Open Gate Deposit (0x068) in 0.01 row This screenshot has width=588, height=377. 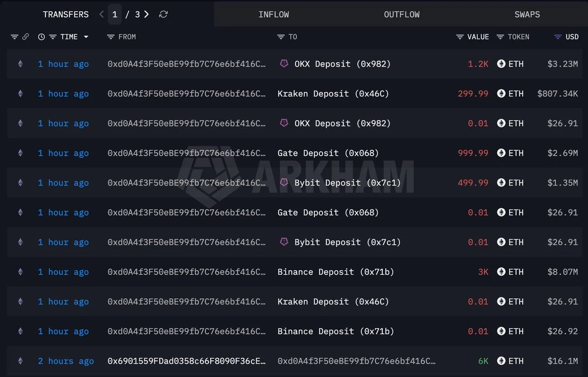point(328,212)
